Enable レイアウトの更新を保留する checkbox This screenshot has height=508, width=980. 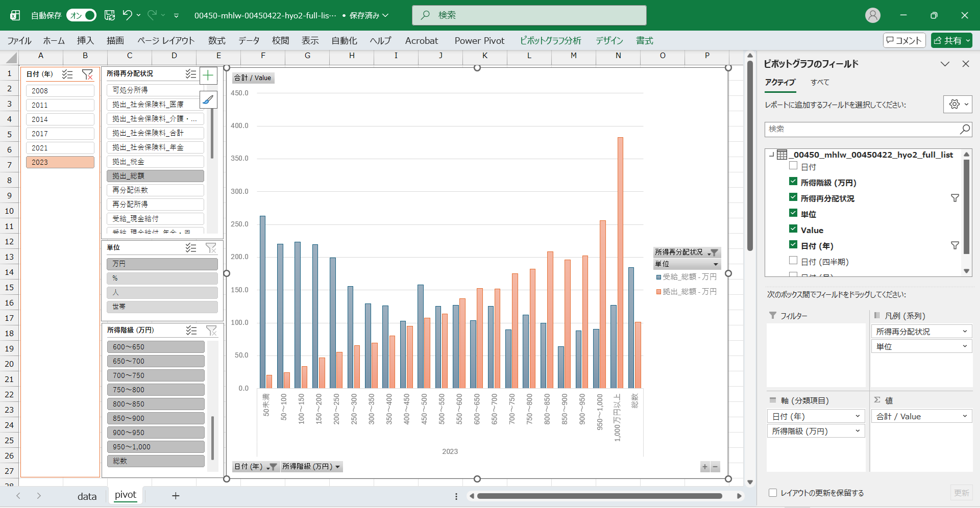(773, 493)
